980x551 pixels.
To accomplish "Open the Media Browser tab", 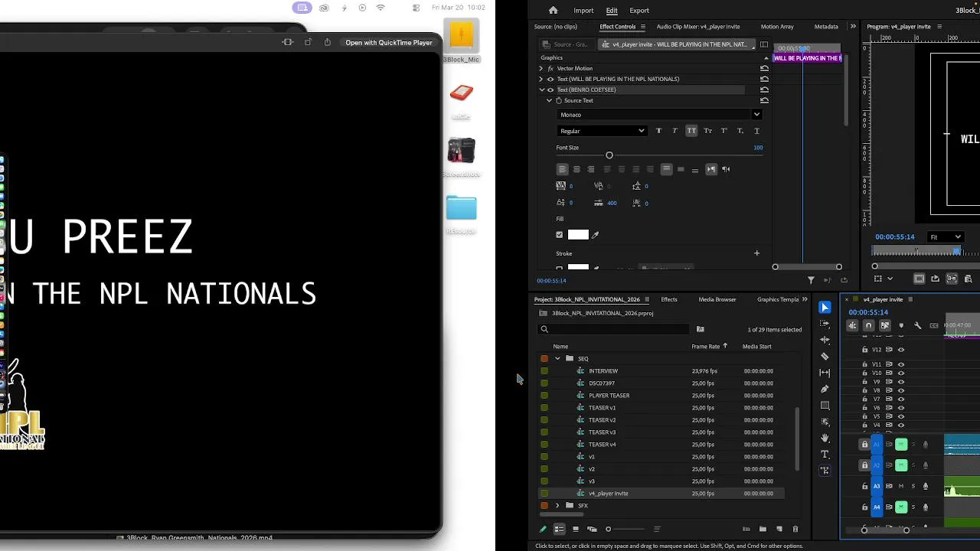I will click(x=717, y=299).
